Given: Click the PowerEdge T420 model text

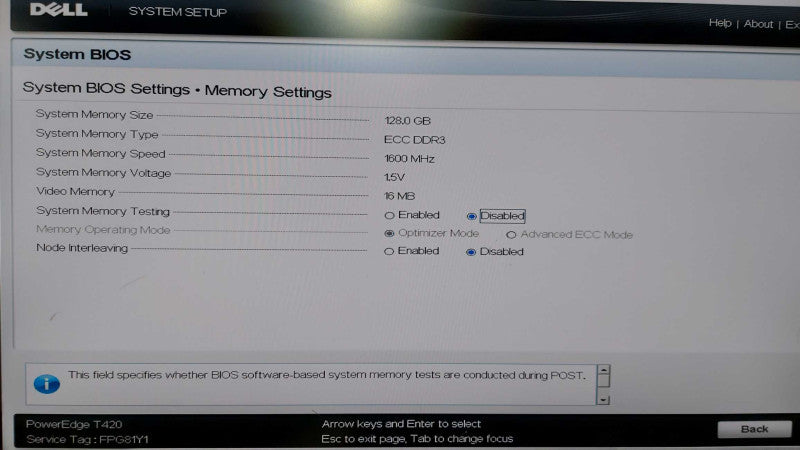Looking at the screenshot, I should tap(74, 424).
